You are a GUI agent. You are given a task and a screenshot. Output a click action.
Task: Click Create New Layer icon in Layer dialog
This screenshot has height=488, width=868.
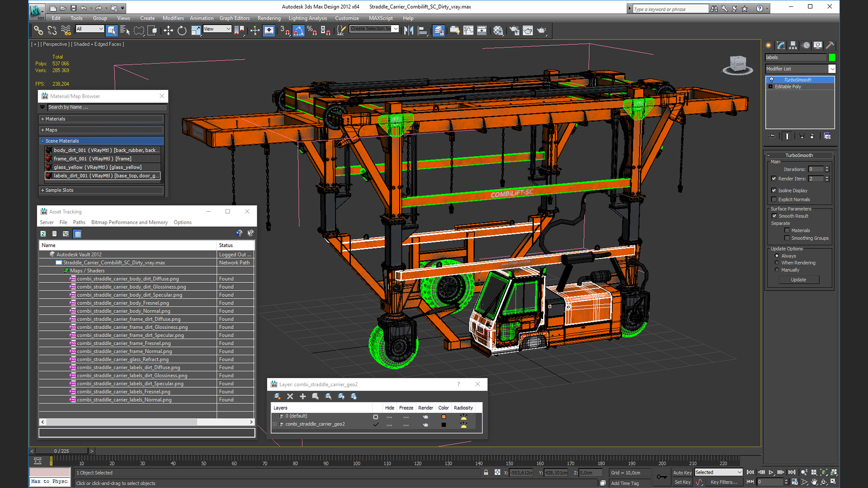click(277, 396)
